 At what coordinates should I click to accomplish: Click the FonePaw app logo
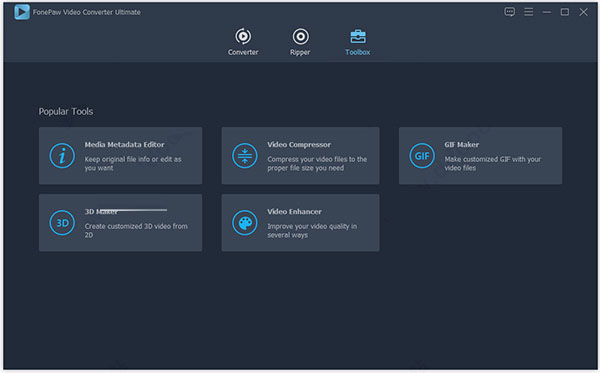click(x=22, y=12)
